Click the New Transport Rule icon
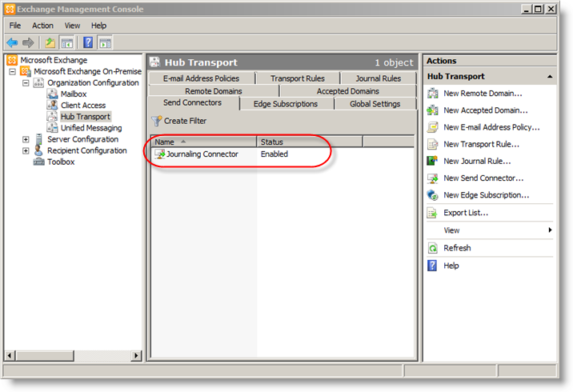Image resolution: width=573 pixels, height=392 pixels. tap(433, 144)
